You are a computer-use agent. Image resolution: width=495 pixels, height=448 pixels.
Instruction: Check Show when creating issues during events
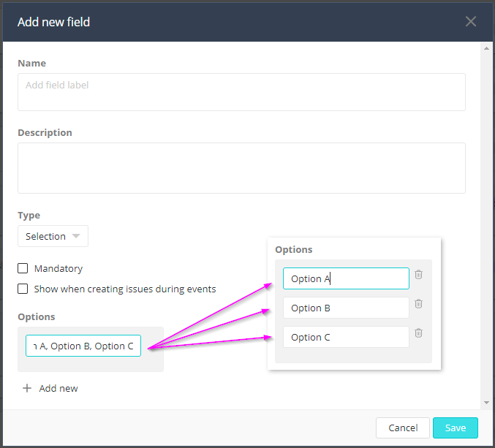23,289
